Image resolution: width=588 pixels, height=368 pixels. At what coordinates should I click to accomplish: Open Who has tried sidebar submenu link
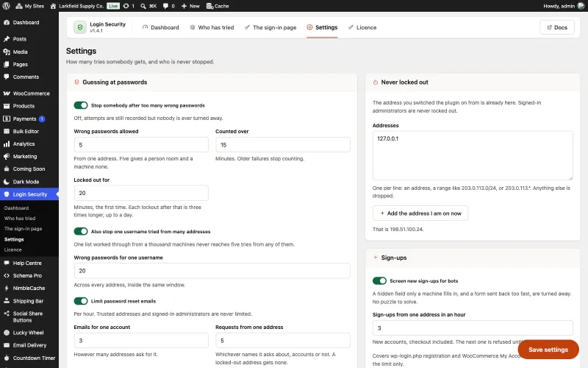[x=20, y=219]
